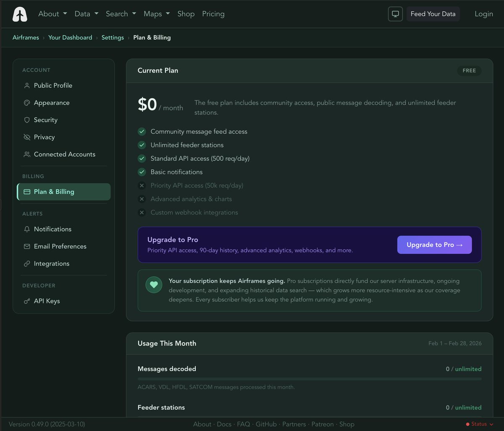Image resolution: width=504 pixels, height=431 pixels.
Task: Click the Connected Accounts people icon
Action: [x=27, y=155]
